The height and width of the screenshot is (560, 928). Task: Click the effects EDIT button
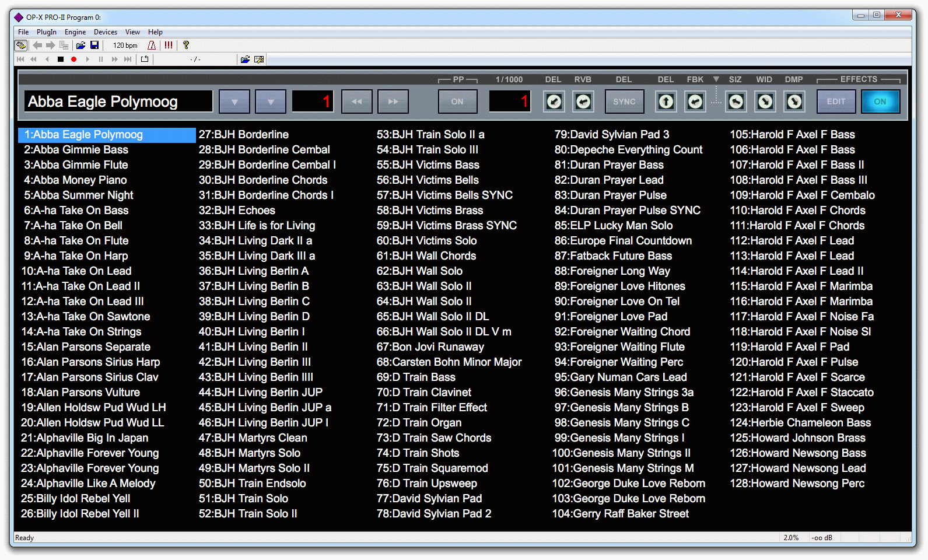click(x=836, y=101)
